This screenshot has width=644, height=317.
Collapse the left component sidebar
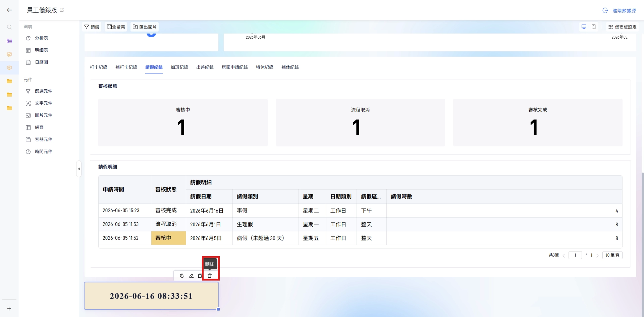(79, 169)
